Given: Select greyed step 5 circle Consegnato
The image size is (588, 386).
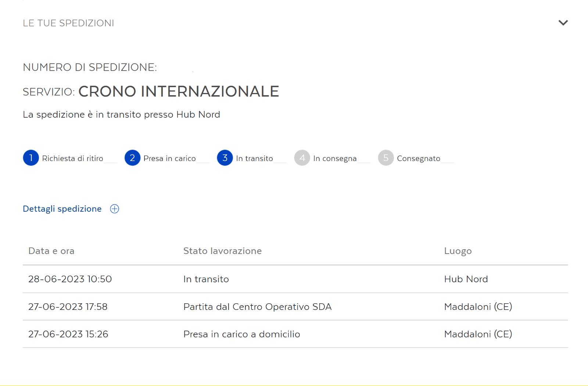Looking at the screenshot, I should (386, 158).
